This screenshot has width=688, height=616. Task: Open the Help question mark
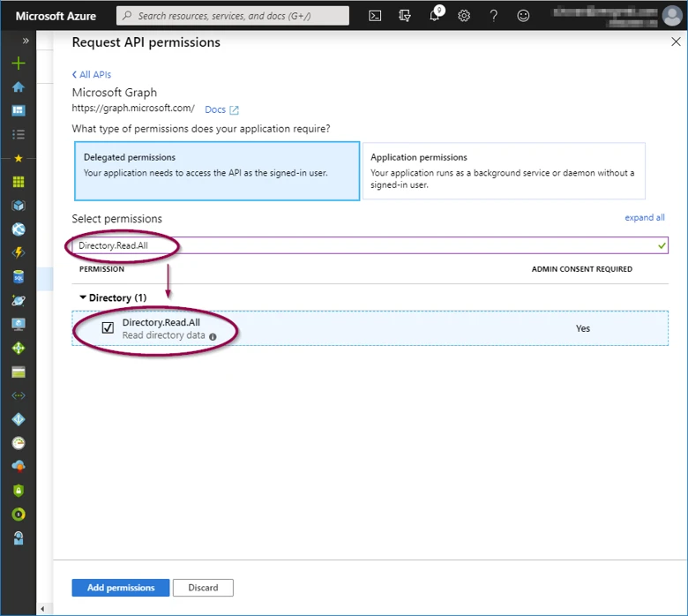[x=494, y=16]
